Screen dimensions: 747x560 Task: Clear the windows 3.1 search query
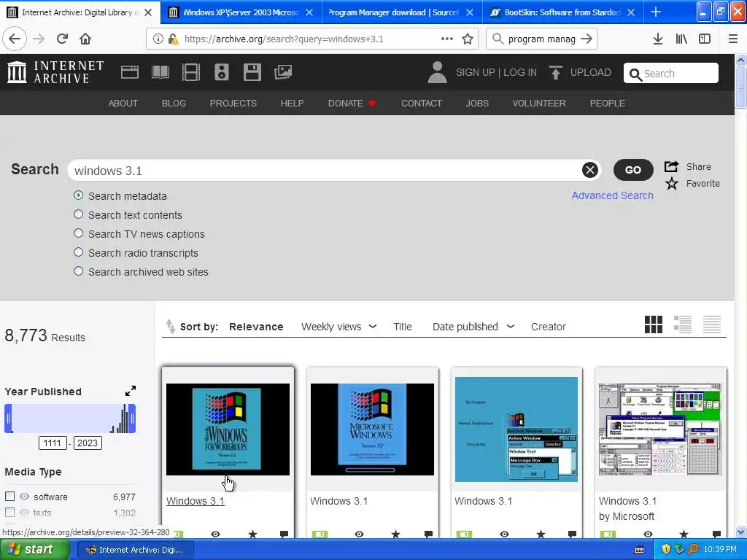click(x=589, y=170)
